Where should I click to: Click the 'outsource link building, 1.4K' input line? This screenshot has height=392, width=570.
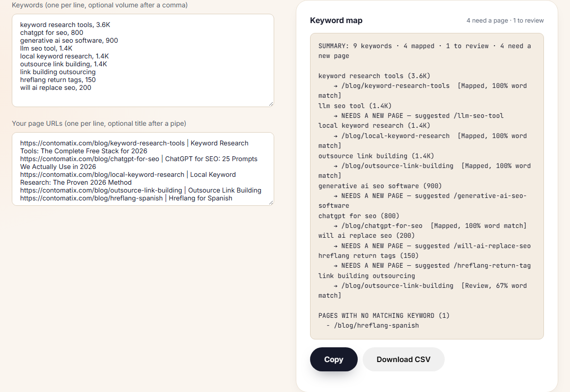pos(63,64)
